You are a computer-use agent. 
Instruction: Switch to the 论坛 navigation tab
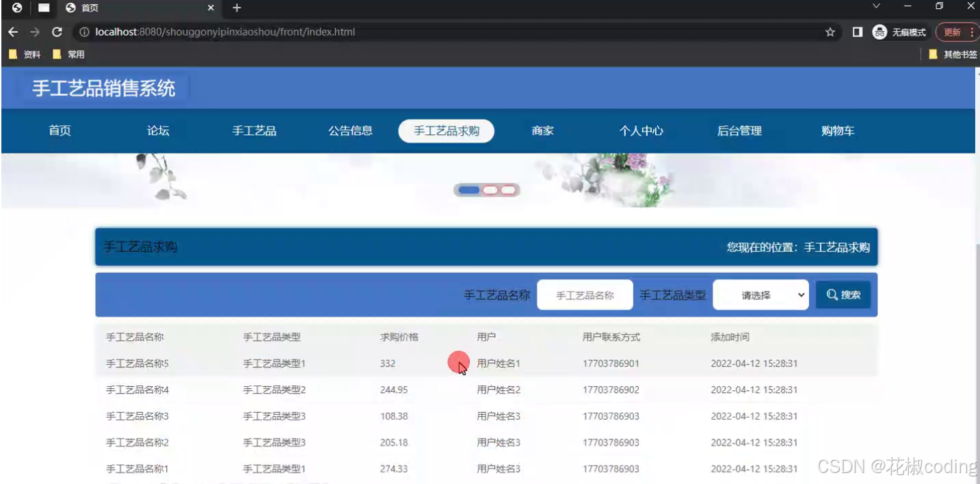[157, 131]
